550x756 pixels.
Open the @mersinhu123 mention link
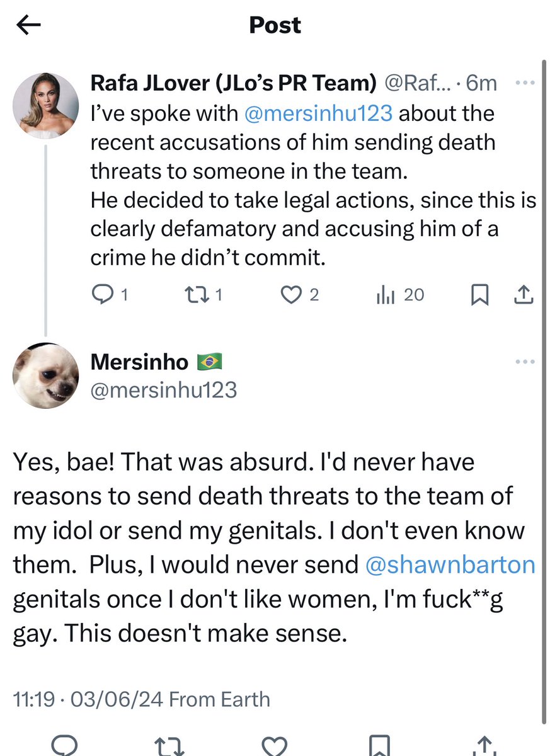coord(316,113)
